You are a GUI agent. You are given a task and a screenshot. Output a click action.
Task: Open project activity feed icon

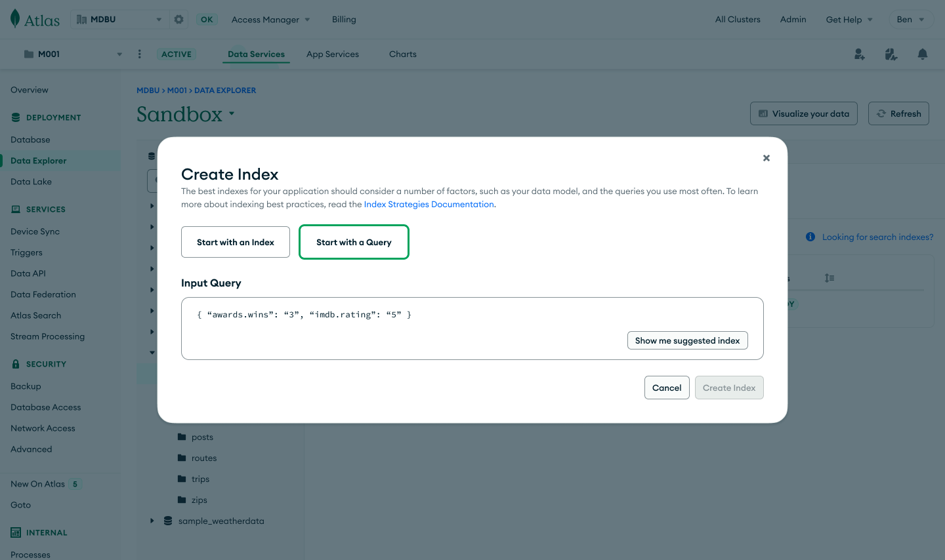tap(891, 54)
